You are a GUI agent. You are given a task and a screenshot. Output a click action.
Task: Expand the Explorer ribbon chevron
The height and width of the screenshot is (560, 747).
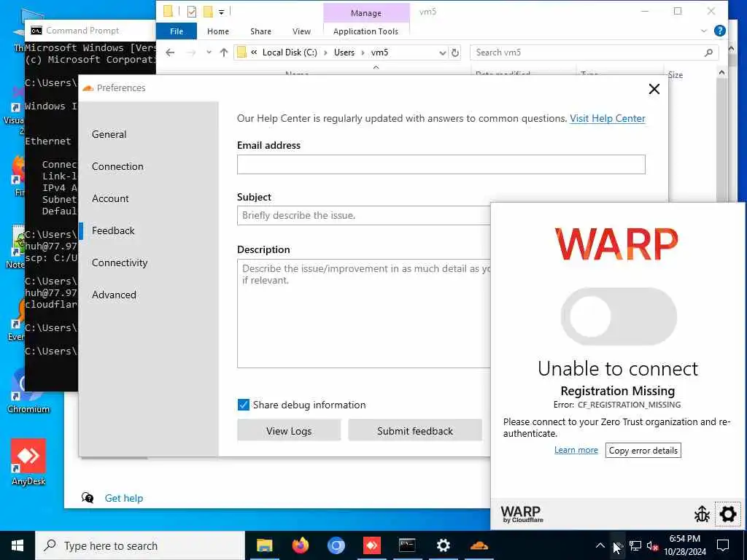pos(704,31)
